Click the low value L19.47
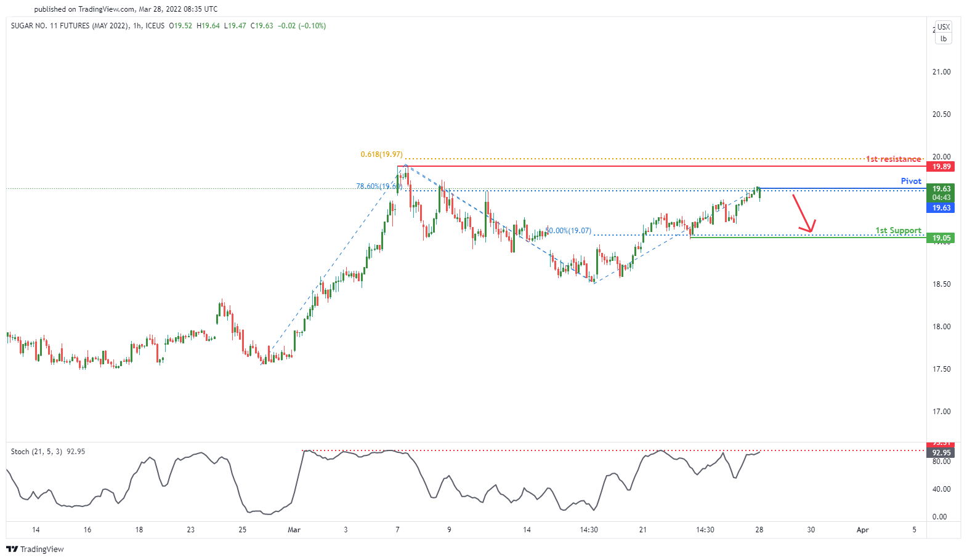The height and width of the screenshot is (560, 967). coord(235,26)
